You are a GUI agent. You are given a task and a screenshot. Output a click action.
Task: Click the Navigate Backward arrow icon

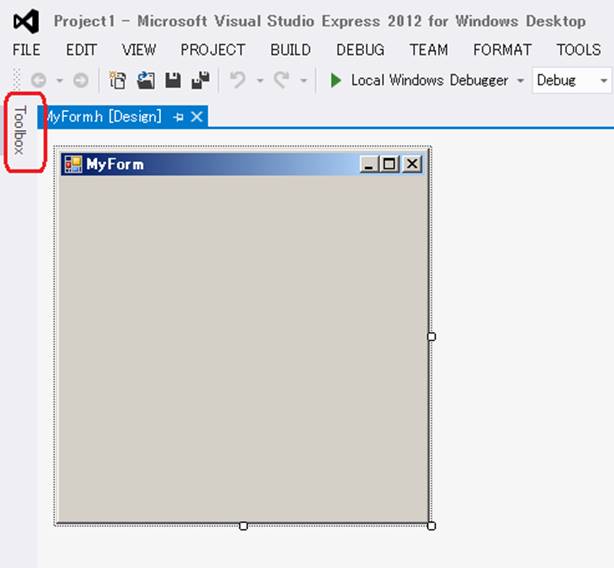38,81
